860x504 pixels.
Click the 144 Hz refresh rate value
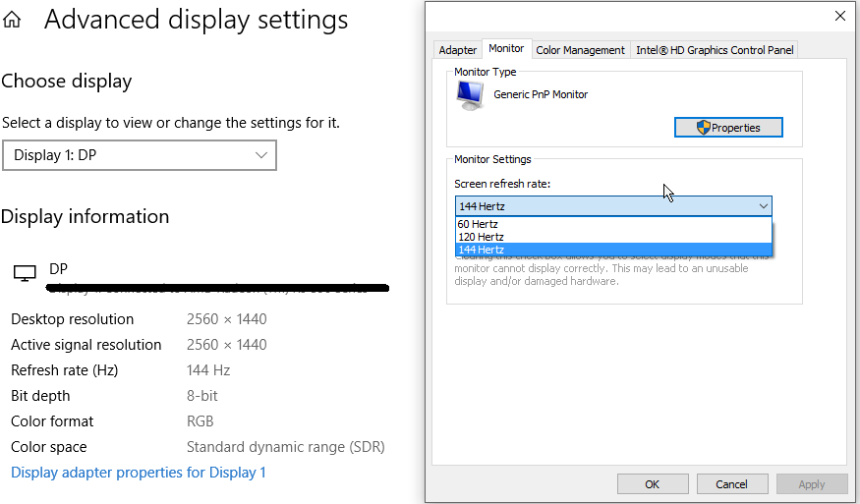pyautogui.click(x=208, y=370)
